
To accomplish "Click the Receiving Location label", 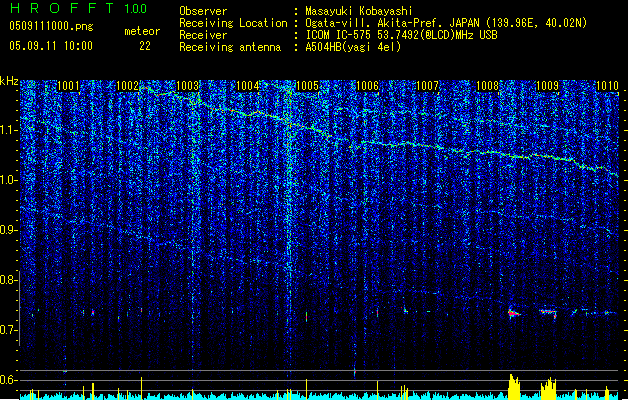I will click(233, 23).
